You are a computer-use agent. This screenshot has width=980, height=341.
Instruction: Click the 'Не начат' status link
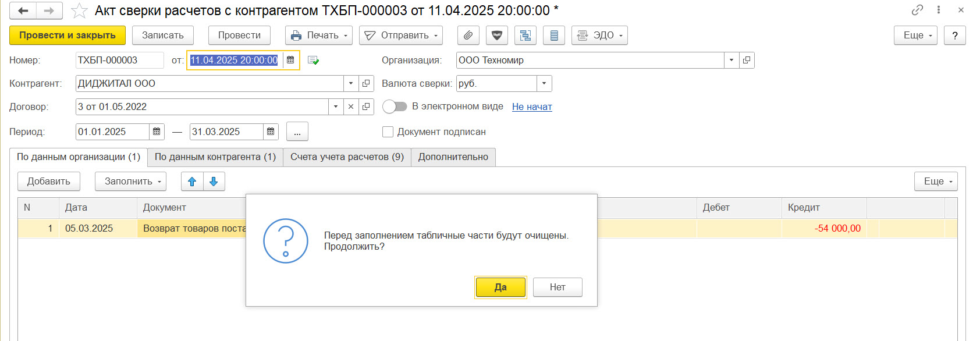point(532,106)
